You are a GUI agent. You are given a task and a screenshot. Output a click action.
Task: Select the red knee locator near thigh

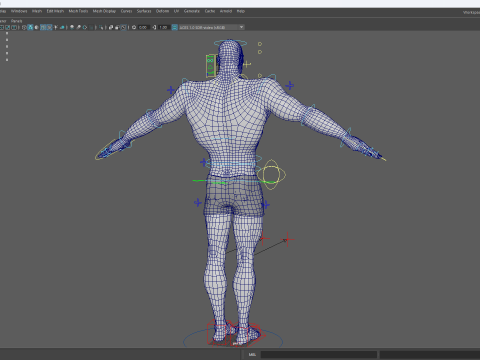pos(264,238)
